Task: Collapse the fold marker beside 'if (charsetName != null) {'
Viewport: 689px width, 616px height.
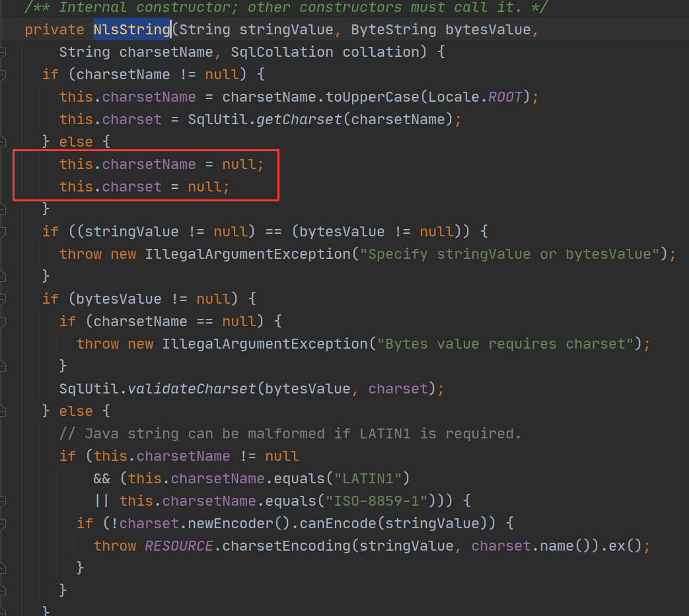Action: coord(2,75)
